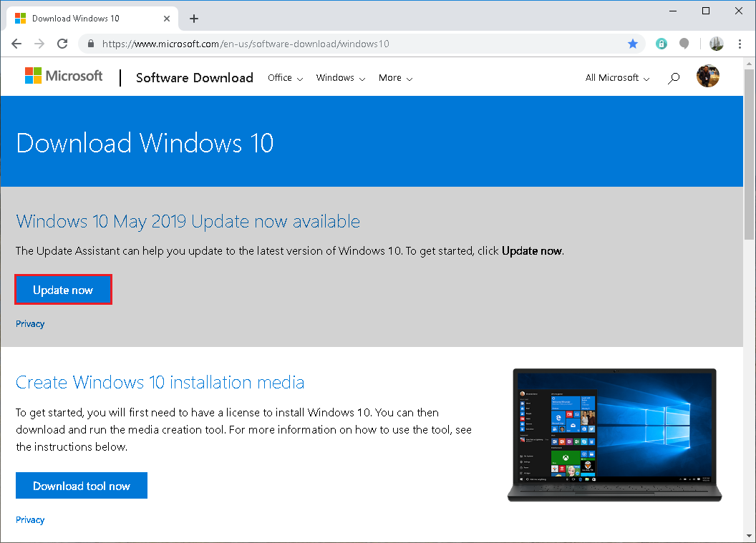Go back with the browser back arrow
The width and height of the screenshot is (756, 543).
16,44
